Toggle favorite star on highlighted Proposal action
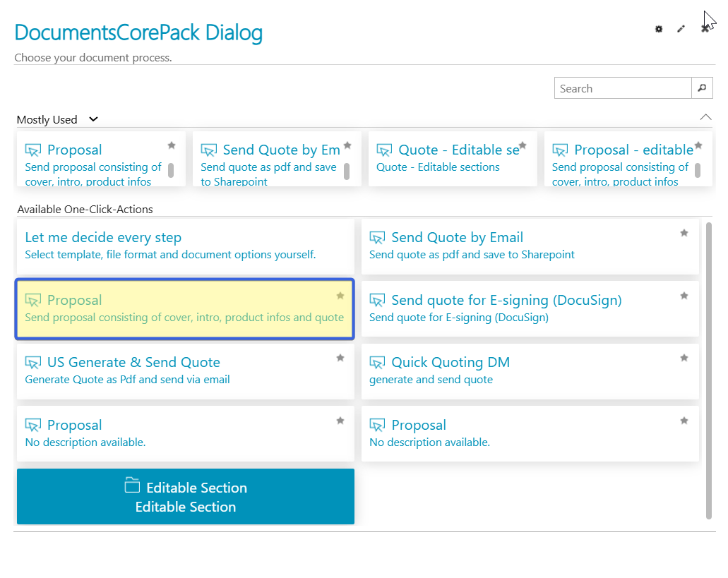Image resolution: width=728 pixels, height=578 pixels. [340, 296]
